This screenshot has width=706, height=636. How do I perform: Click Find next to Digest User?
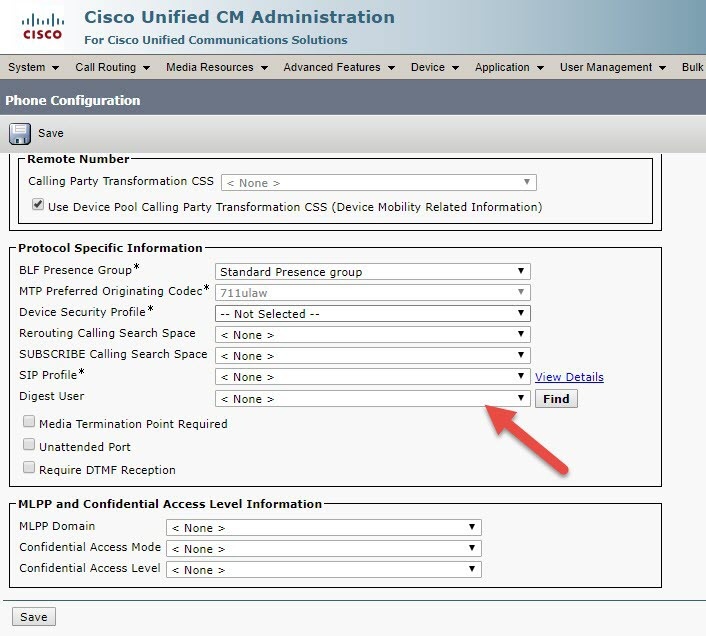(556, 399)
